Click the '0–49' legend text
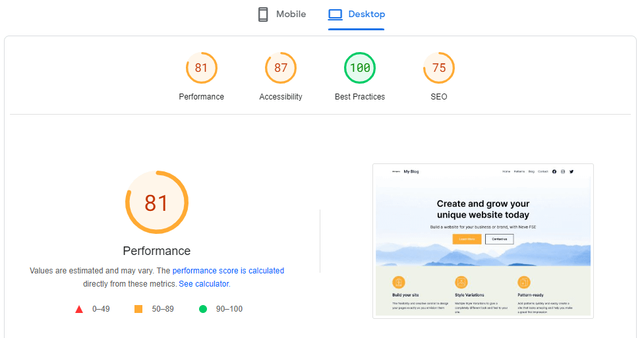 pos(101,309)
